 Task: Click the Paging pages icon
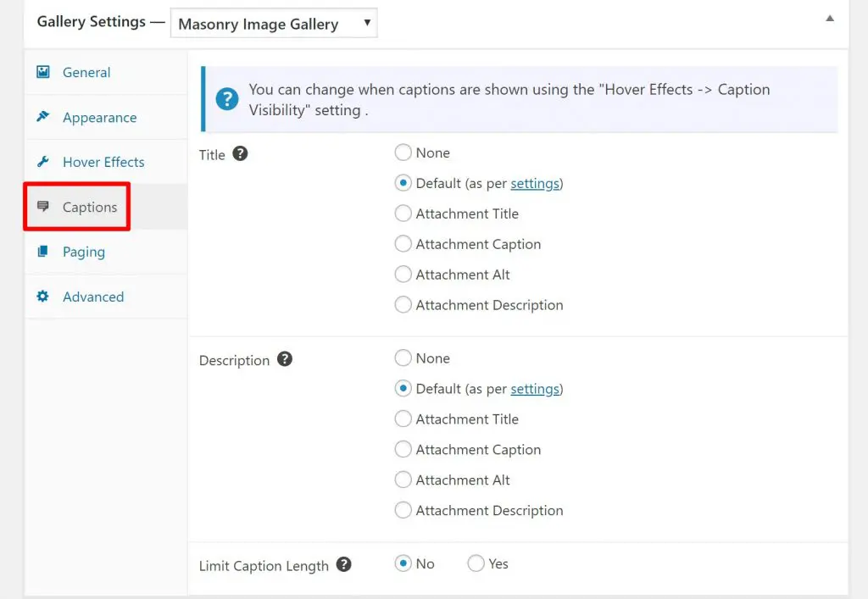click(x=43, y=252)
